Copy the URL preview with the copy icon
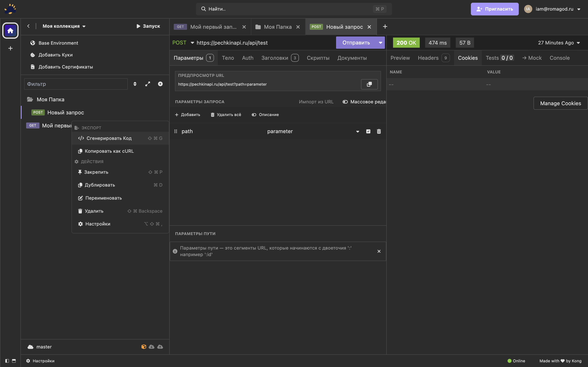The image size is (588, 367). [x=369, y=84]
